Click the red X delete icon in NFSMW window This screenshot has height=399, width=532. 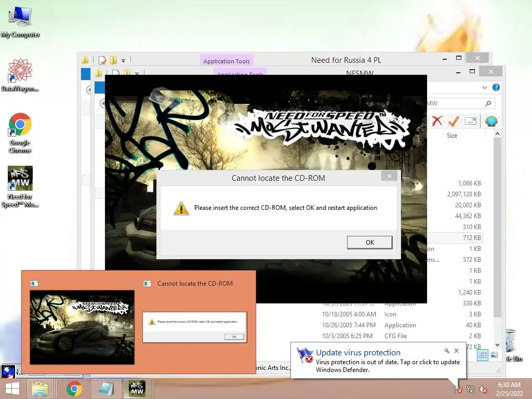[437, 121]
